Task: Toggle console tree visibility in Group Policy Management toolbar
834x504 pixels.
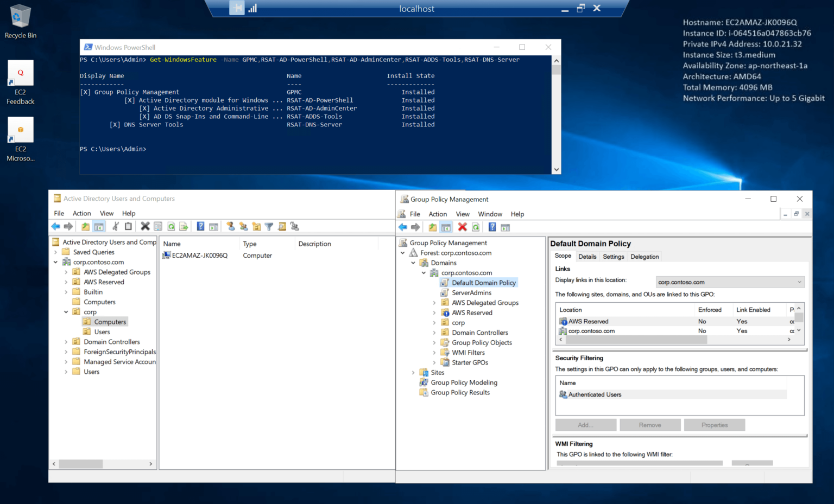Action: [446, 227]
